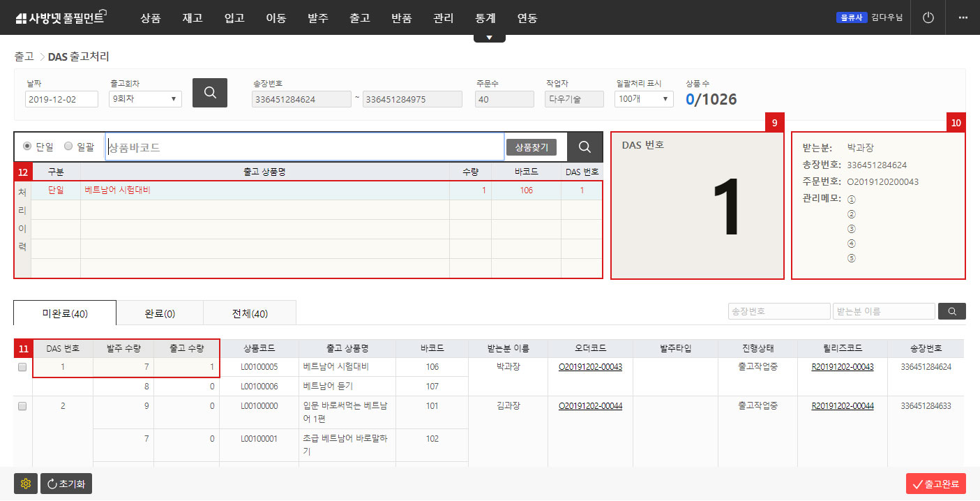Switch to the 완료(0) tab
The height and width of the screenshot is (501, 980).
coord(158,313)
